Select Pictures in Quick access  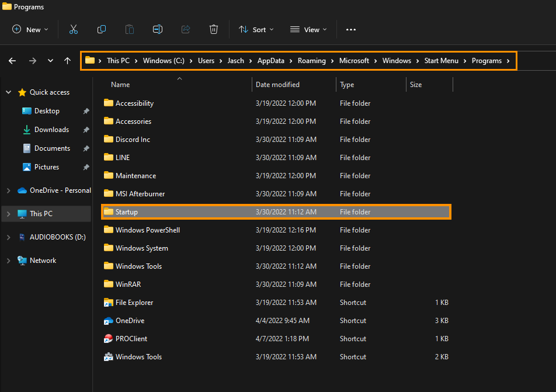47,167
